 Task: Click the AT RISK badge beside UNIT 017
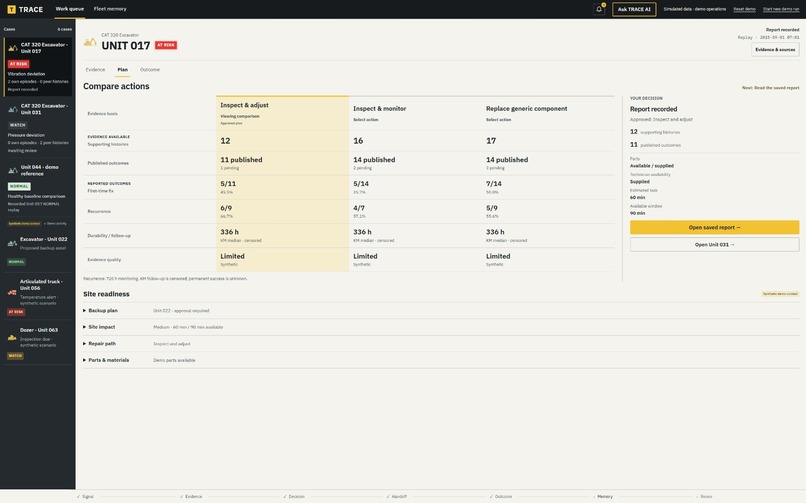166,45
